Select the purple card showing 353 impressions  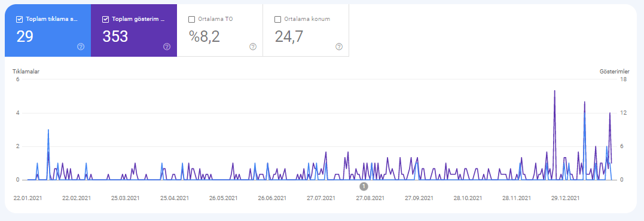[x=134, y=30]
